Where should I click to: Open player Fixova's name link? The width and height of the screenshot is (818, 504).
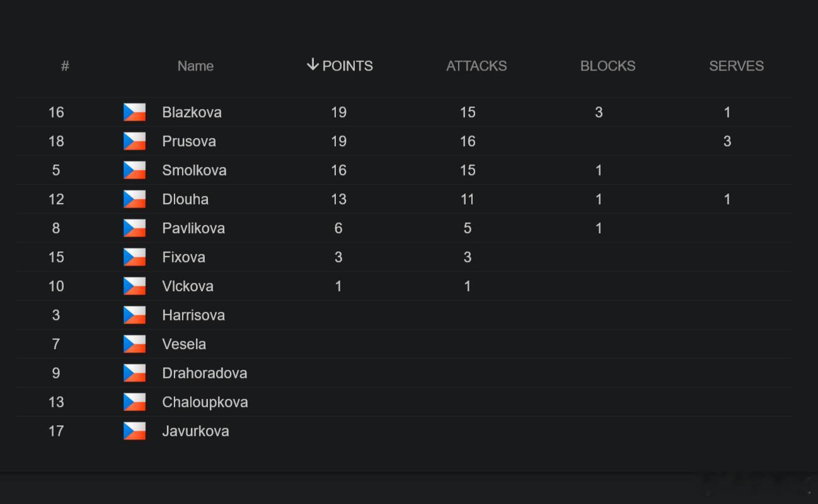pyautogui.click(x=183, y=257)
